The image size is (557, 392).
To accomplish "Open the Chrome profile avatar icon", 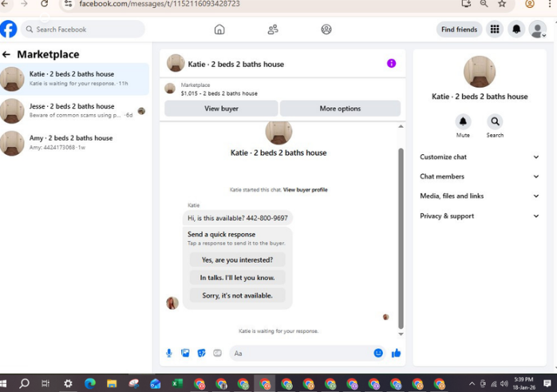I will click(530, 3).
